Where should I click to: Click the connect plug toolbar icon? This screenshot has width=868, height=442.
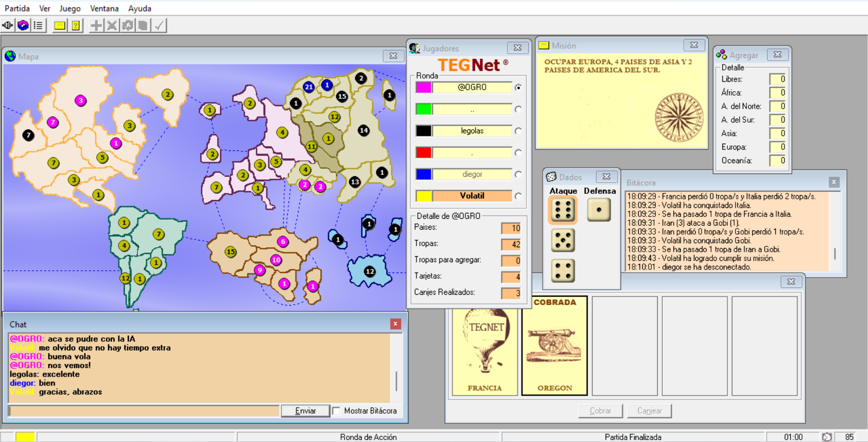[x=8, y=25]
